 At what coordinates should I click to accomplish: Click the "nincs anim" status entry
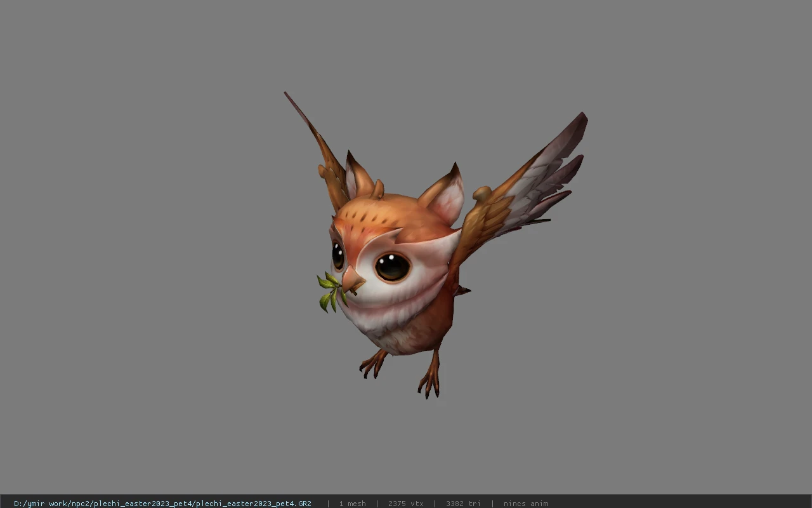click(526, 504)
